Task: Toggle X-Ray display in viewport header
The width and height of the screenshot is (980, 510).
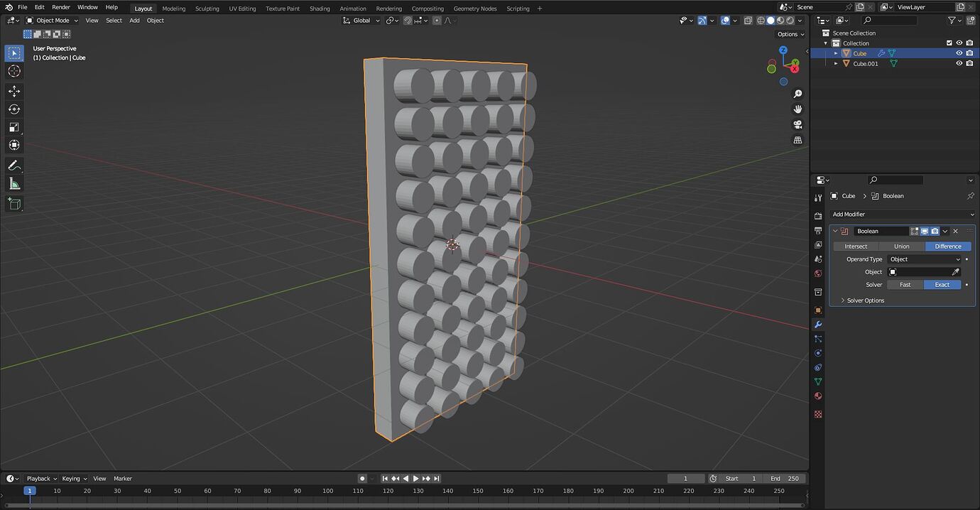Action: (748, 21)
